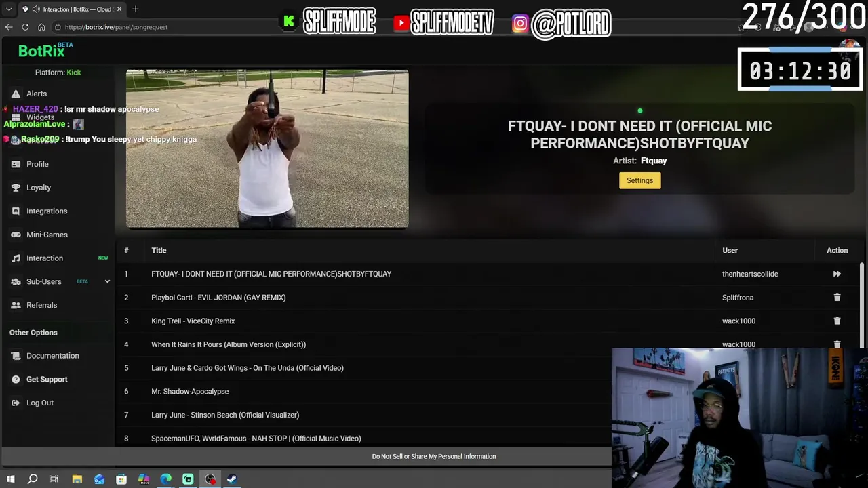
Task: Open OBS Studio from taskbar
Action: coord(210,479)
